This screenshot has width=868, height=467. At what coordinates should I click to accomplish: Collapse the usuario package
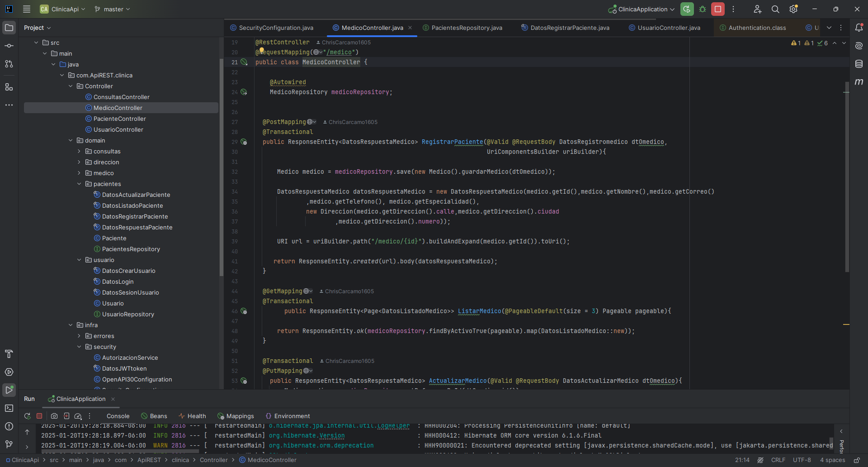79,260
